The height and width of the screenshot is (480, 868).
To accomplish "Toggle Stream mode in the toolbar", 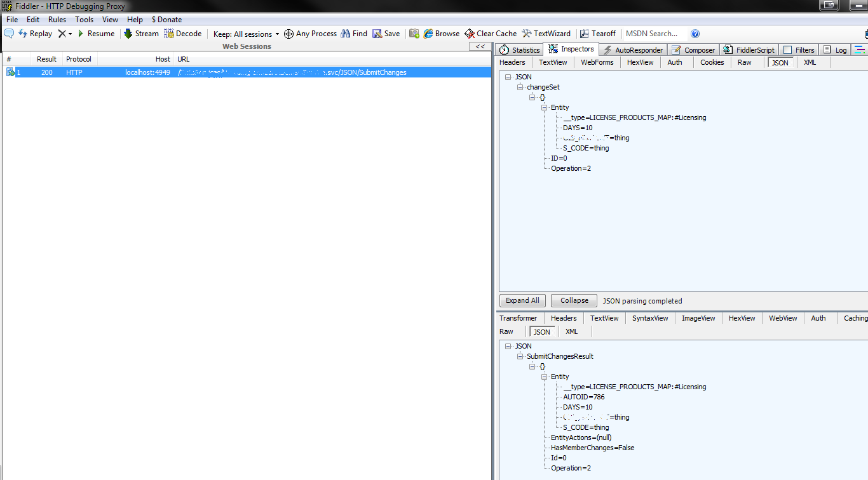I will 141,34.
